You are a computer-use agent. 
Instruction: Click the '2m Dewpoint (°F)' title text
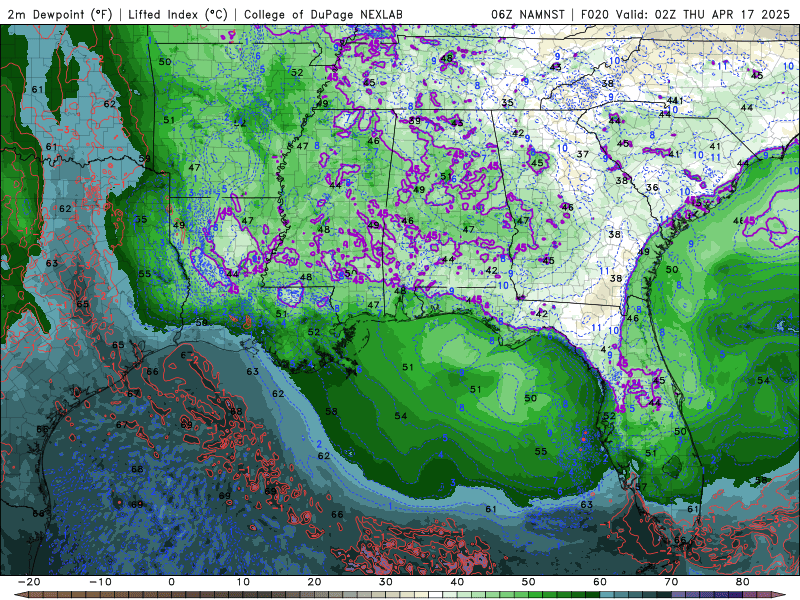(60, 14)
